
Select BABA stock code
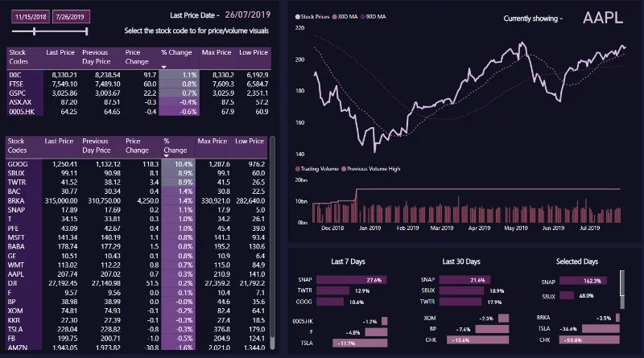coord(16,246)
